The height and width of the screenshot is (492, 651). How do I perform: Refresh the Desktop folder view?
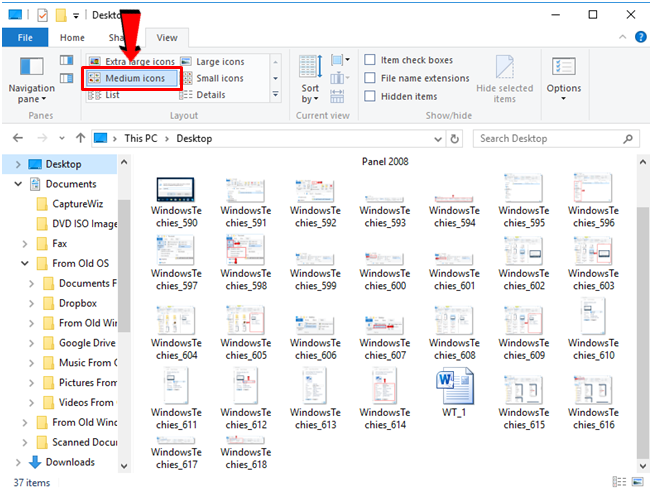(x=455, y=139)
